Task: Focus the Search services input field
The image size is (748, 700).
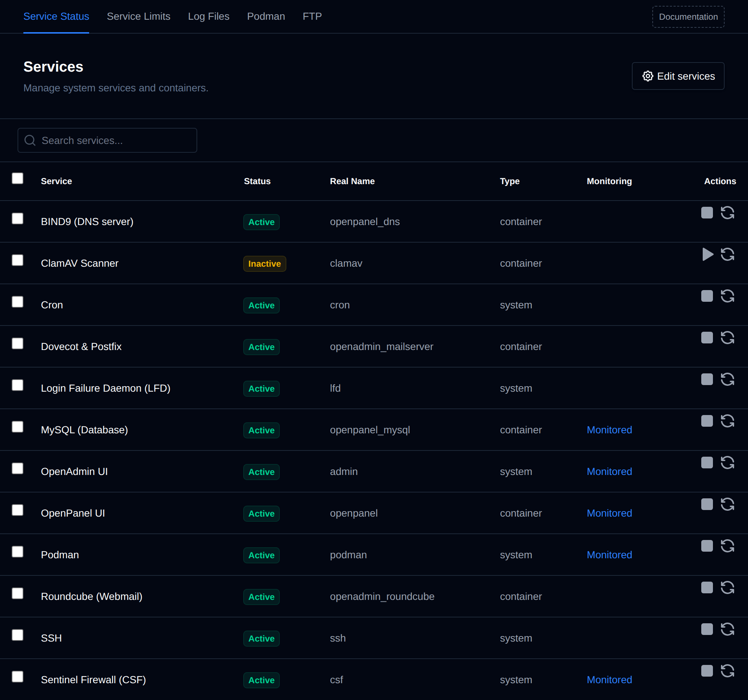Action: pos(107,140)
